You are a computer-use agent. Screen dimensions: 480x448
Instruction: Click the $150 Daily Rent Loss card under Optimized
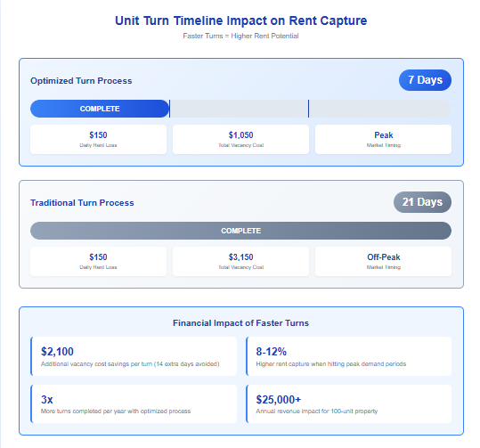pyautogui.click(x=98, y=139)
